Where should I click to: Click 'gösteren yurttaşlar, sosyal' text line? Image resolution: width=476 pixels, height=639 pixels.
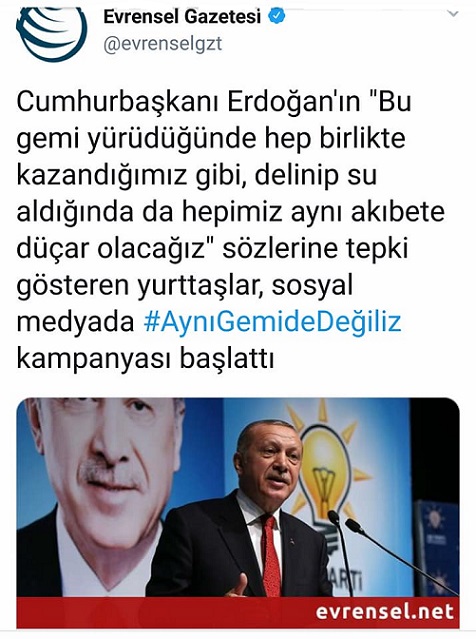[x=185, y=285]
